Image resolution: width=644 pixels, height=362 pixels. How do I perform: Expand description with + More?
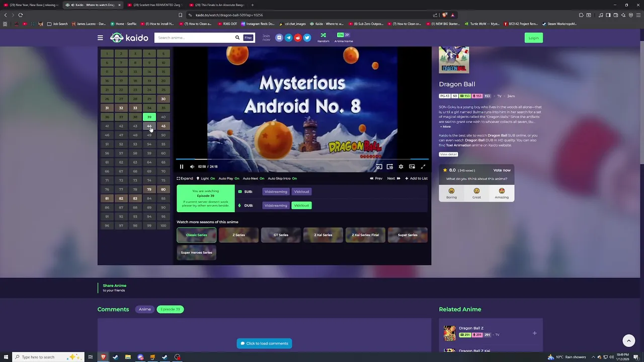point(445,127)
